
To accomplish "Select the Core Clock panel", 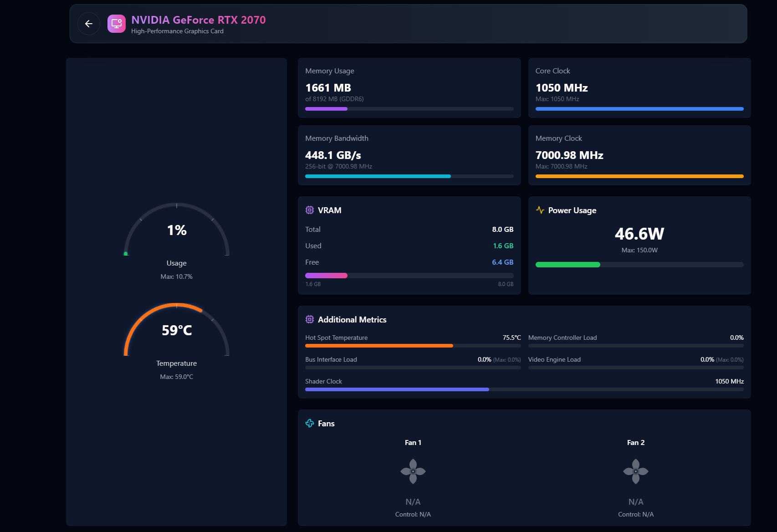I will 639,87.
